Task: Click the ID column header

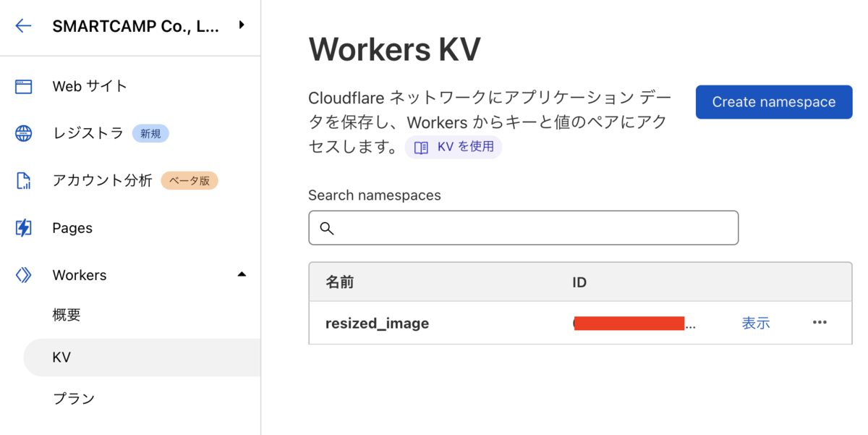Action: pyautogui.click(x=579, y=282)
